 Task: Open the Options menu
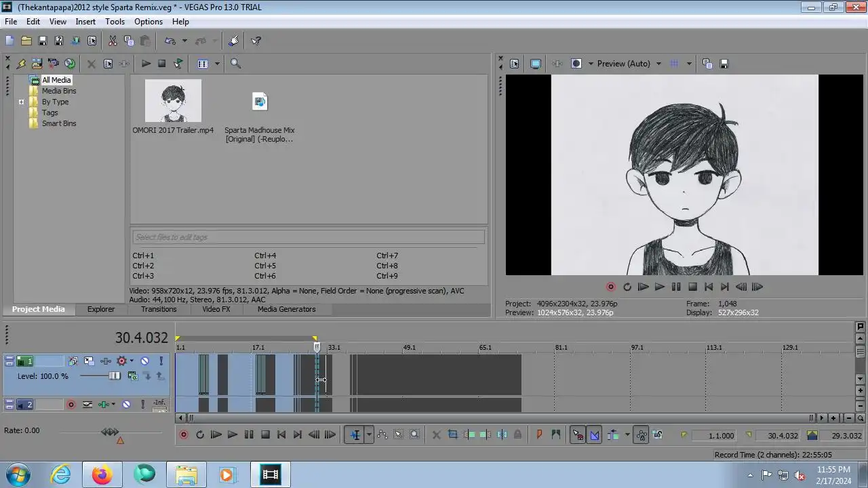[148, 22]
